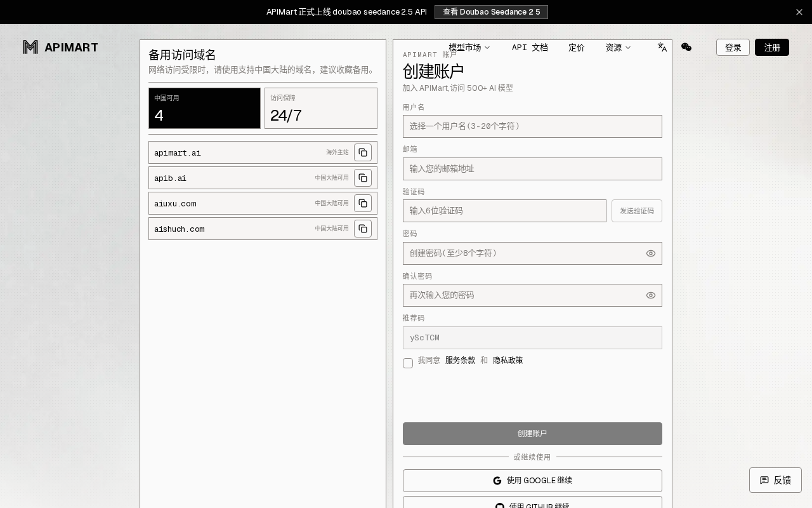
Task: Select the 中国可用 4 stat card
Action: coord(204,108)
